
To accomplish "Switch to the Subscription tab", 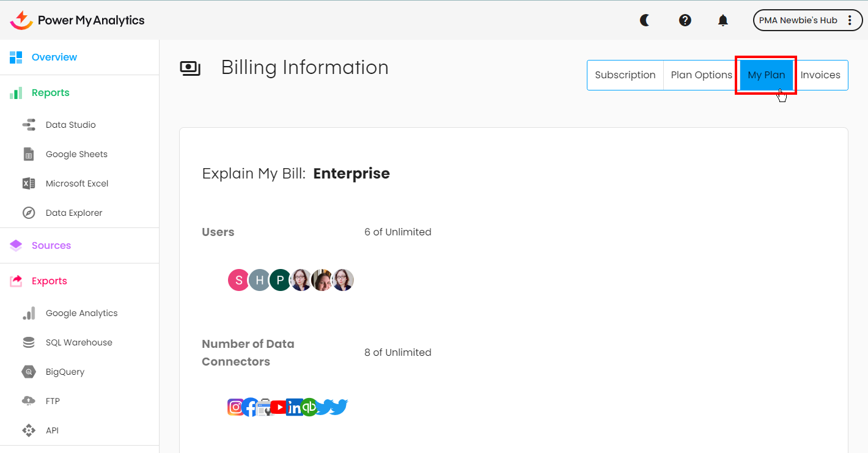I will (x=625, y=75).
